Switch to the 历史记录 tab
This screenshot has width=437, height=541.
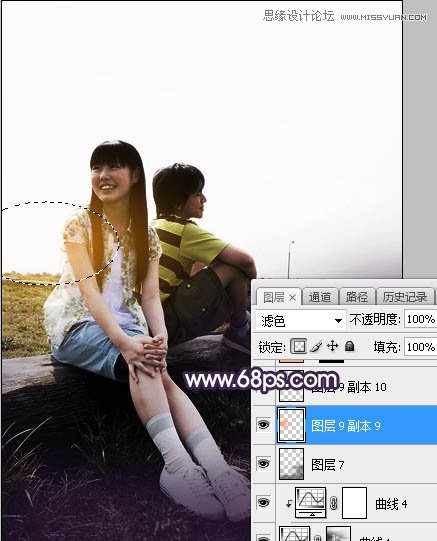coord(405,297)
